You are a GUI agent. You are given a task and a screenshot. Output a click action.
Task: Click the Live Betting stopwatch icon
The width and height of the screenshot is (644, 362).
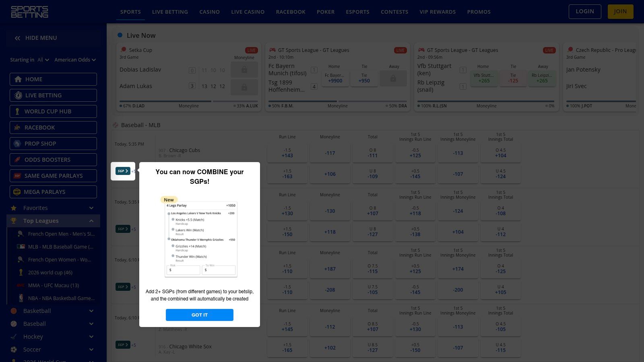[x=18, y=95]
